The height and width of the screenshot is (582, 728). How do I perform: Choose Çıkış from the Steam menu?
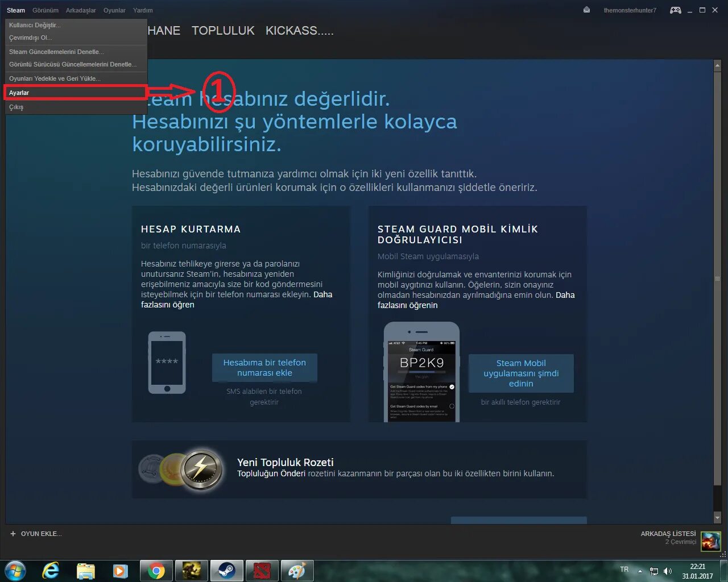click(x=76, y=107)
